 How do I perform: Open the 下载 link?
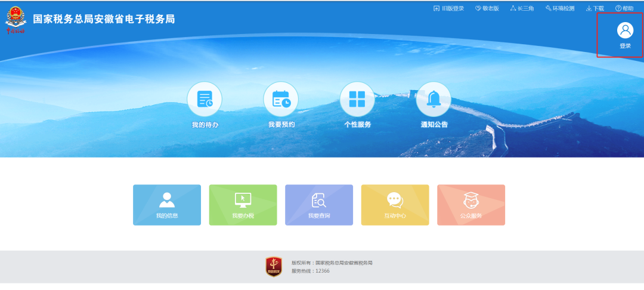tap(595, 8)
